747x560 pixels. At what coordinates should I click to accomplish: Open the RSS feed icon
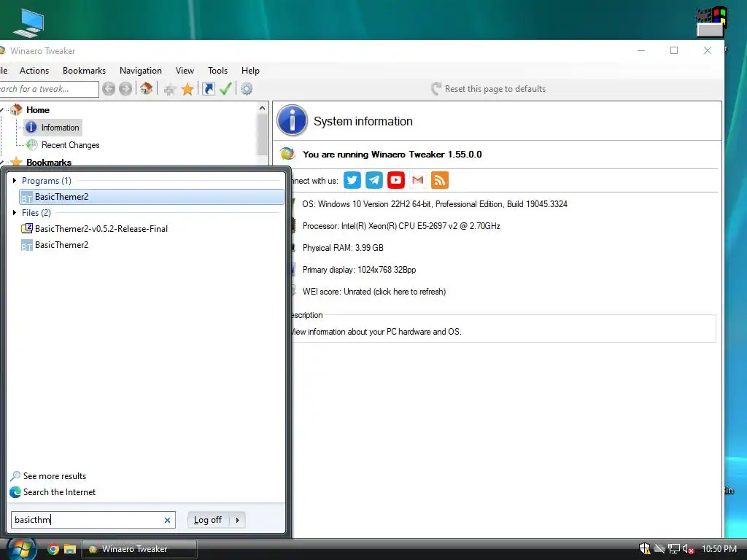coord(440,180)
